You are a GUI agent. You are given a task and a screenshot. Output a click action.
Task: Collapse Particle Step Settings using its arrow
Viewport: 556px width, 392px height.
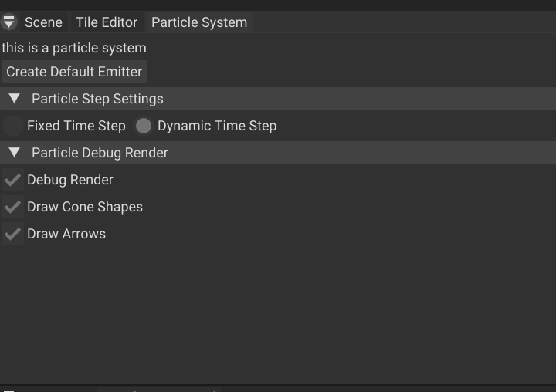pyautogui.click(x=14, y=99)
